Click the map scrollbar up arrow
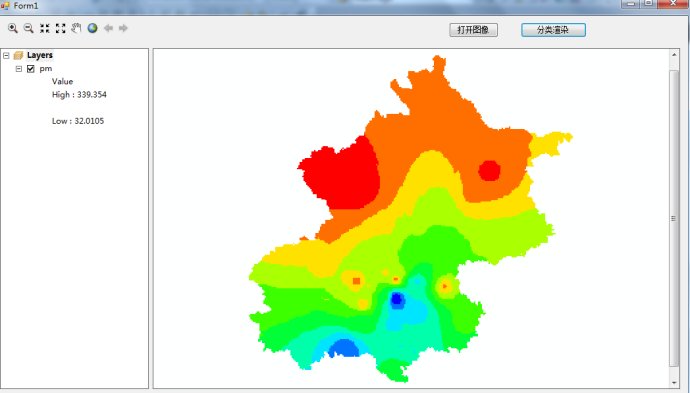Screen dimensions: 690x393 click(x=674, y=55)
